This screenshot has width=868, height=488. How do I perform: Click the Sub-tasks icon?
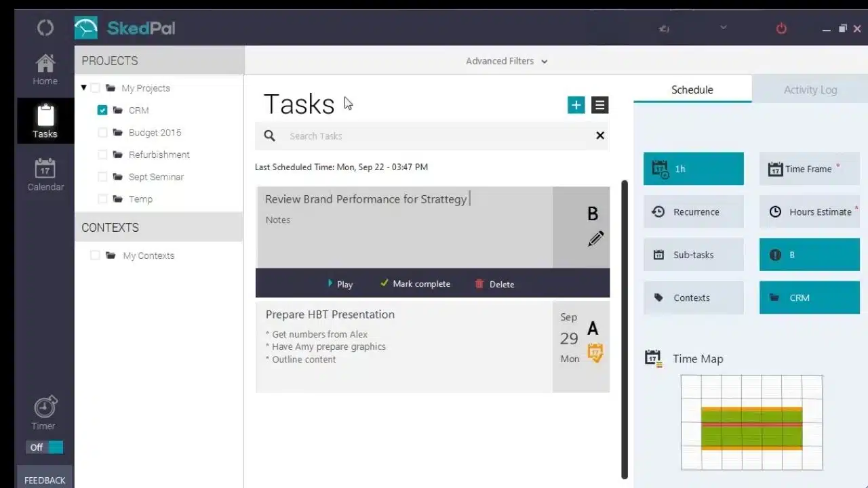pyautogui.click(x=658, y=255)
